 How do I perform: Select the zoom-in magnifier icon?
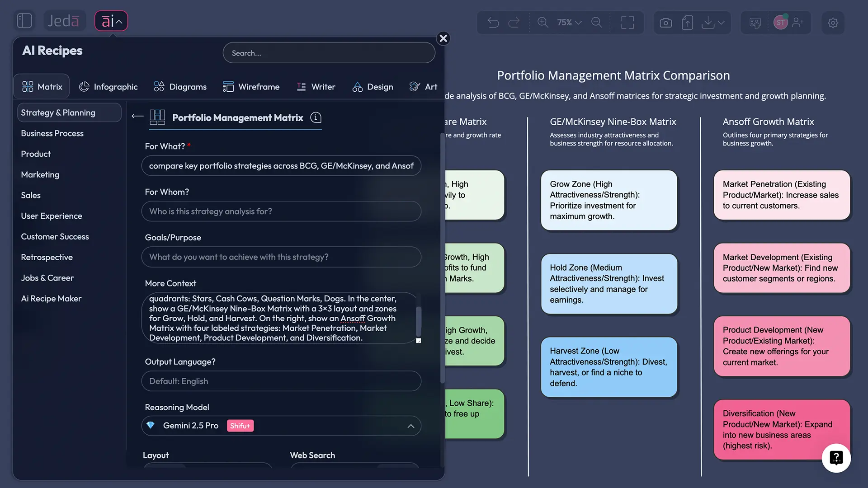coord(542,22)
